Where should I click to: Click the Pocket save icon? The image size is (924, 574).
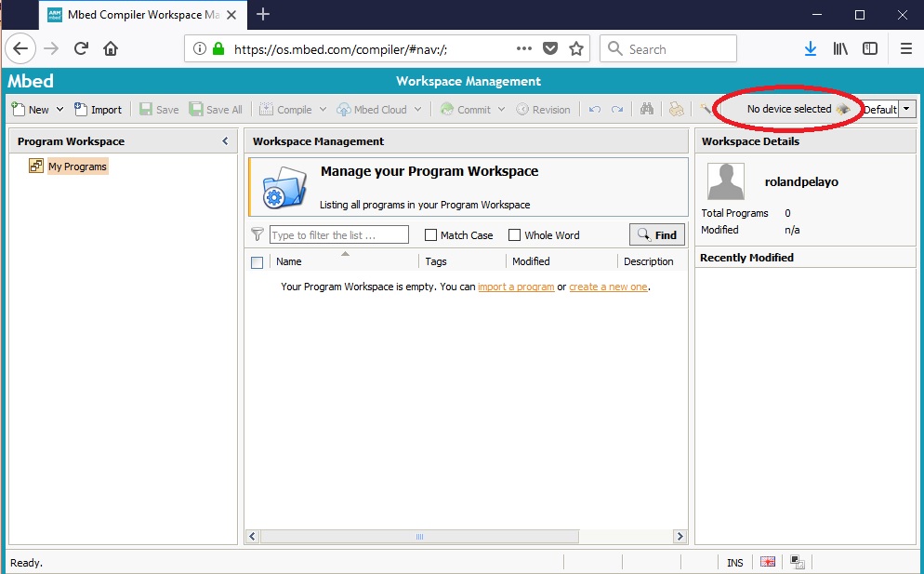(x=549, y=48)
